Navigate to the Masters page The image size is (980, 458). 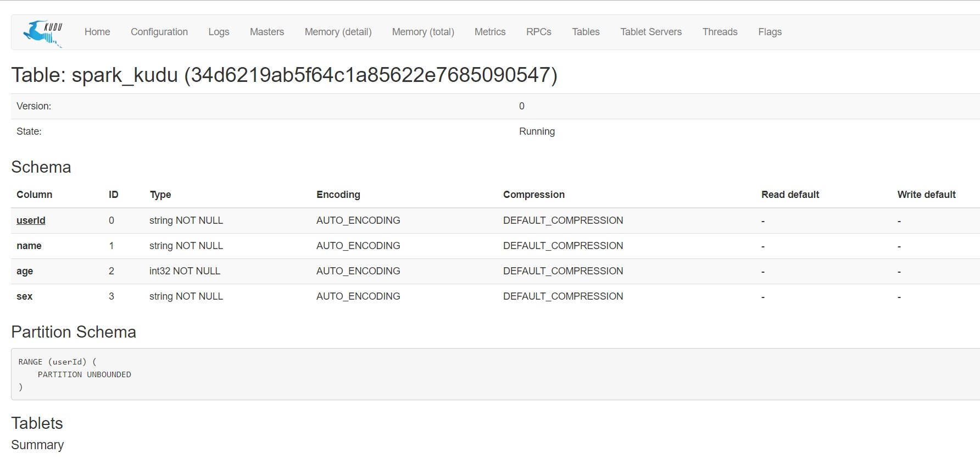[267, 32]
